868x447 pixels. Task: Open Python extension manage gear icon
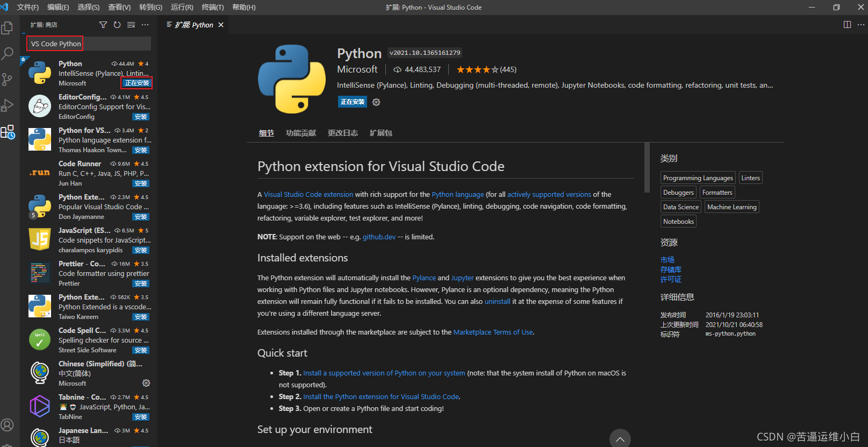click(x=376, y=102)
